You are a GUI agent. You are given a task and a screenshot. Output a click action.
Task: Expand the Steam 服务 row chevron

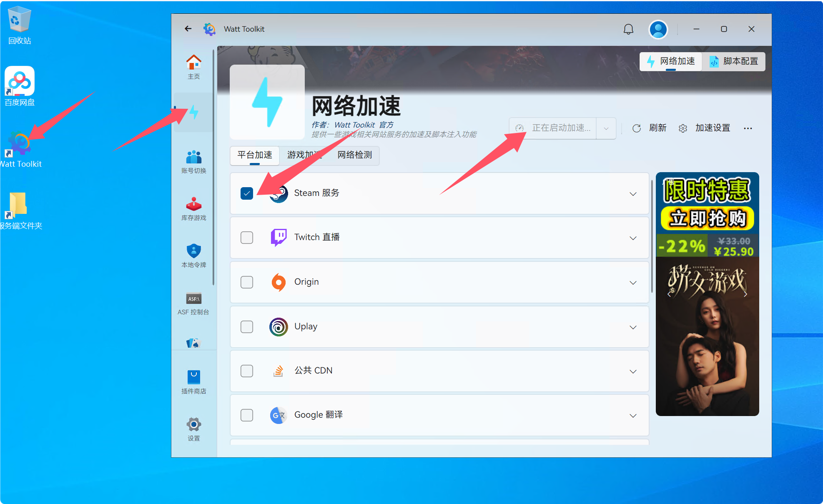click(x=633, y=194)
